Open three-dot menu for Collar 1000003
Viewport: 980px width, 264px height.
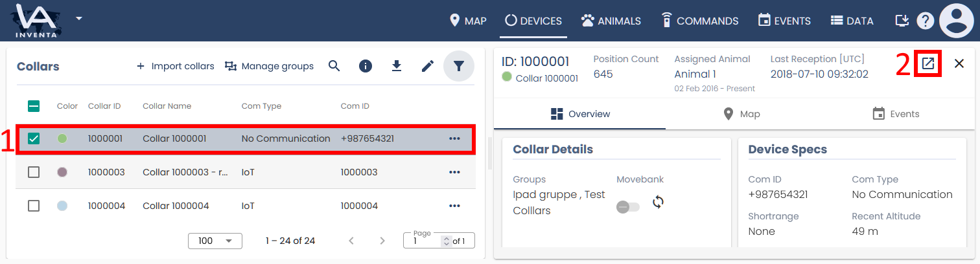[x=454, y=172]
